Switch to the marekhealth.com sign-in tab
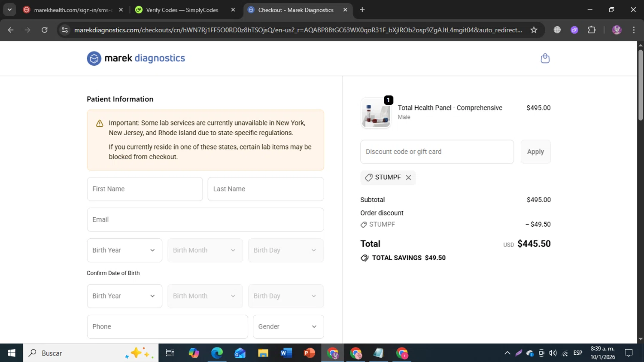644x362 pixels. pyautogui.click(x=73, y=10)
